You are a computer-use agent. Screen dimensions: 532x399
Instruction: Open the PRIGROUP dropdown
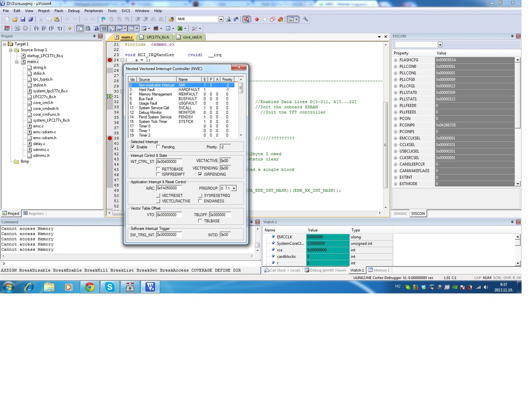234,189
